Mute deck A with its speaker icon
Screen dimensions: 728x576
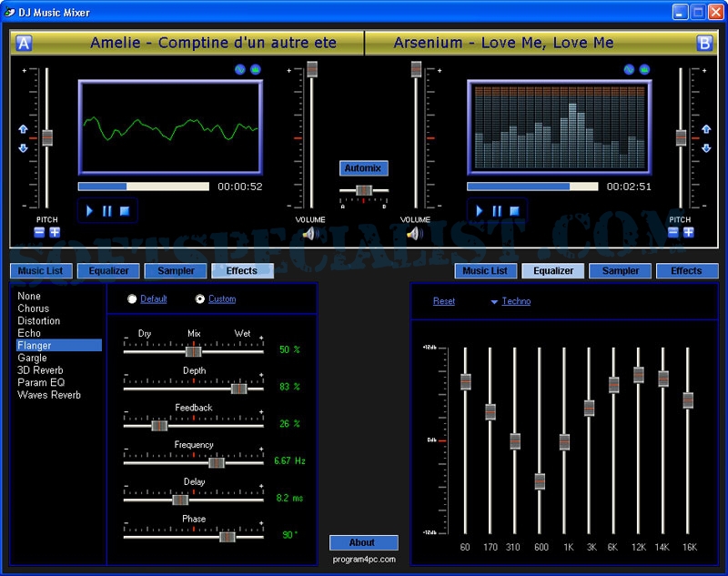[x=310, y=234]
